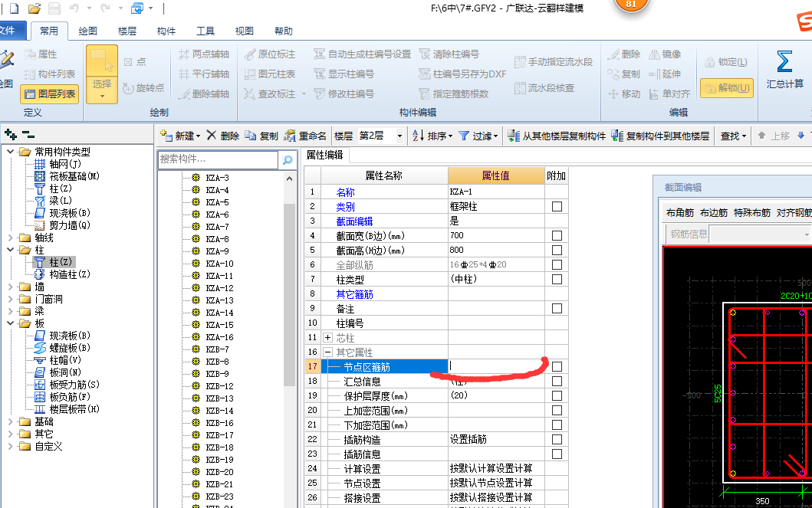Switch to 视图 ribbon tab
The width and height of the screenshot is (812, 508).
pos(245,31)
